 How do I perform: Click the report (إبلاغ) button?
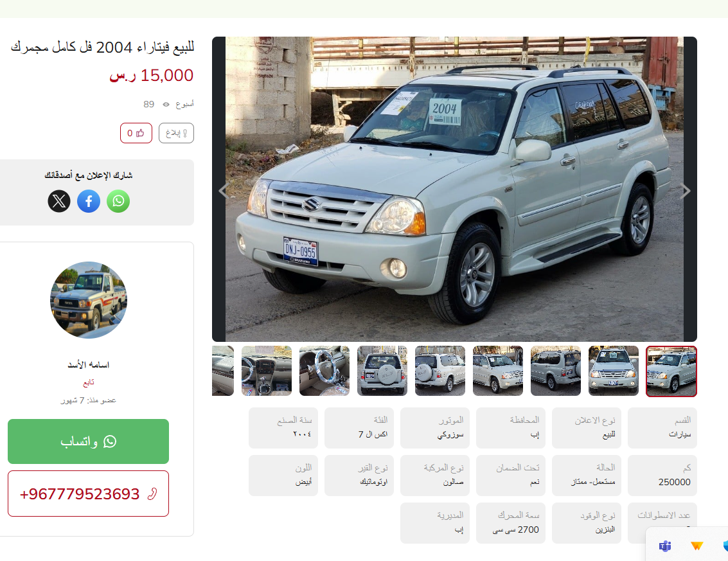pyautogui.click(x=176, y=133)
